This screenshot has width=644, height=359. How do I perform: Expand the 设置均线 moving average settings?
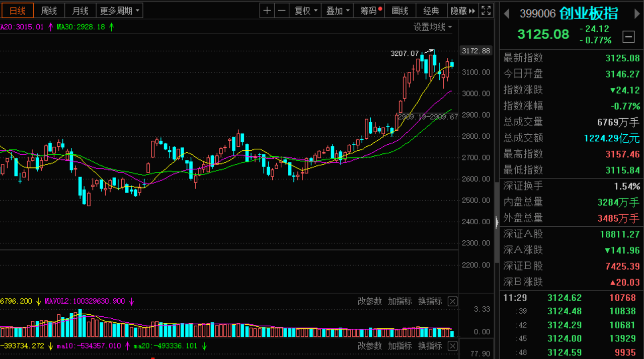(433, 27)
